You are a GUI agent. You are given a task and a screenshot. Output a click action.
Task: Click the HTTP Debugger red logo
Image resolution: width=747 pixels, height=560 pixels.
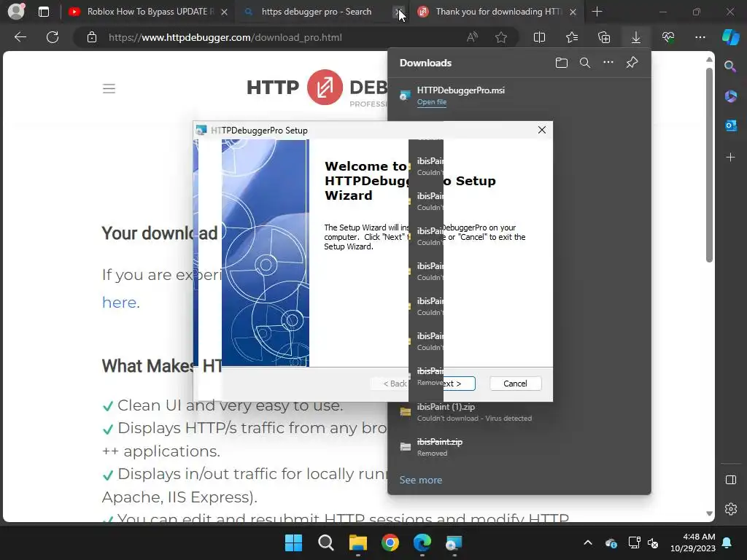tap(325, 87)
